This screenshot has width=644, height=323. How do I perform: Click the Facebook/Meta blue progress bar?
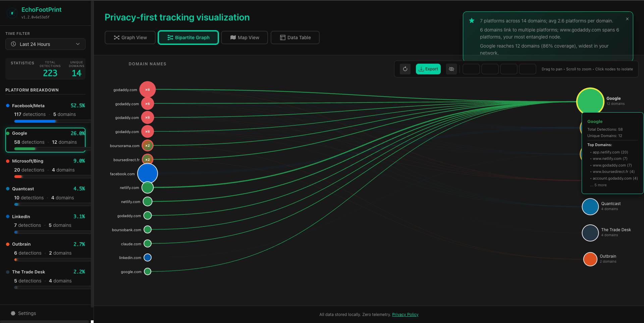35,121
